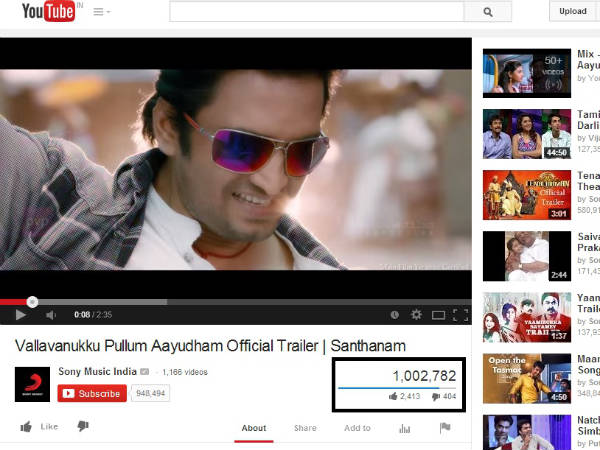600x450 pixels.
Task: Enter fullscreen mode on player
Action: [x=460, y=315]
